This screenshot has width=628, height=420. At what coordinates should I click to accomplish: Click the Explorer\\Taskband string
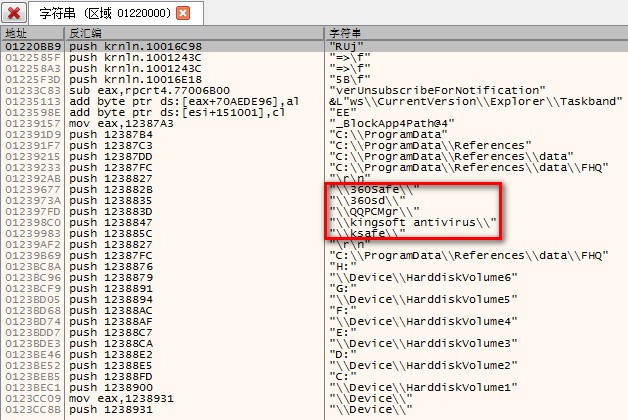(476, 101)
